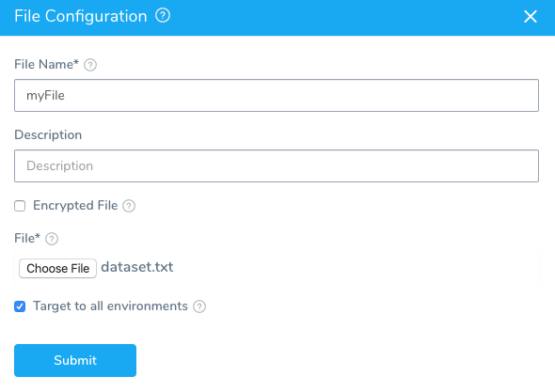Click the File Configuration header title
This screenshot has height=392, width=555.
[x=81, y=16]
